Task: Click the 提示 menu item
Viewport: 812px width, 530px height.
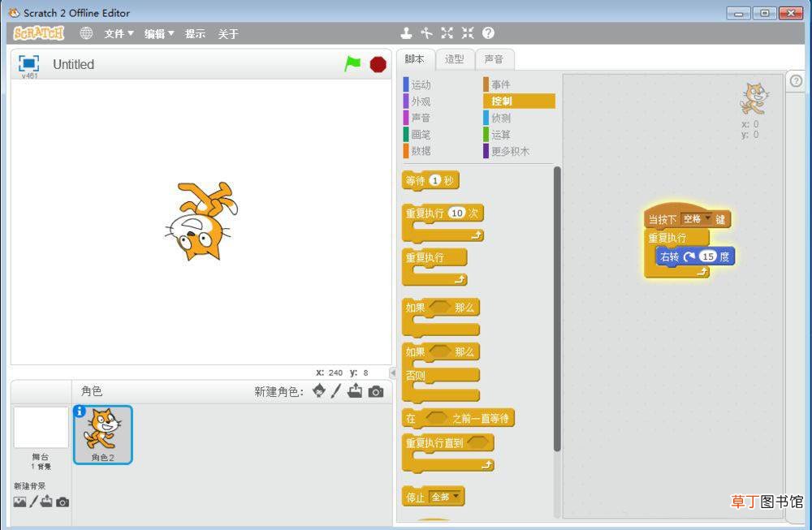Action: coord(195,33)
